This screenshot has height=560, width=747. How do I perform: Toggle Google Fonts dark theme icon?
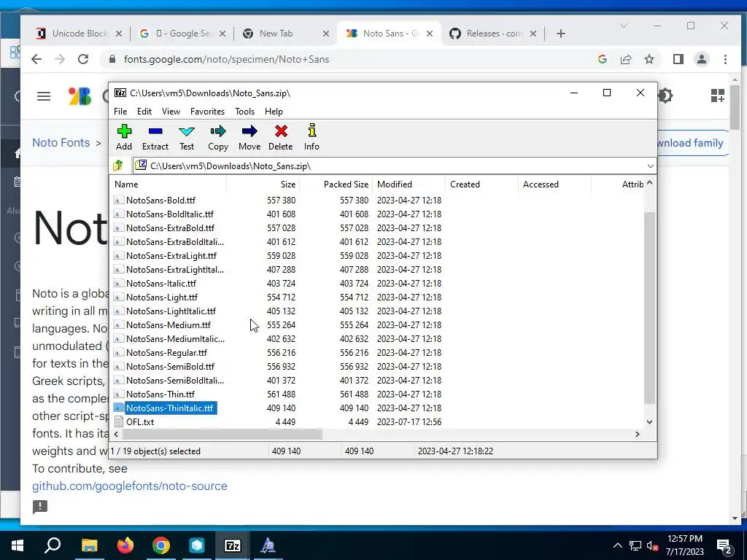click(665, 96)
